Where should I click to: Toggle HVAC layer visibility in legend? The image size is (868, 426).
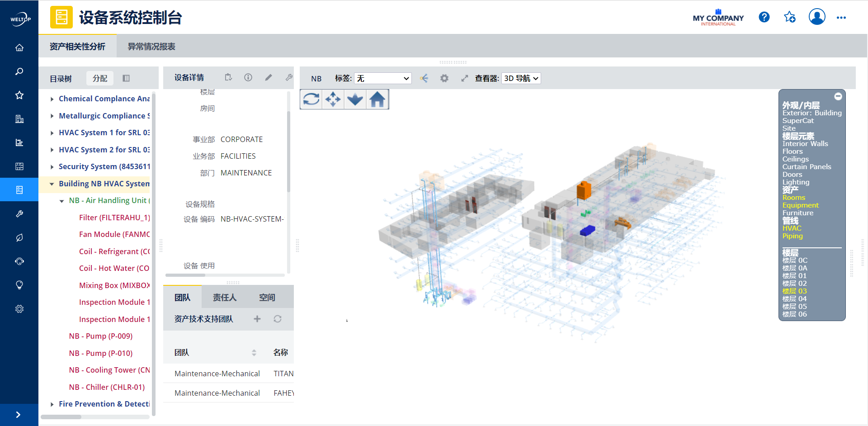792,228
